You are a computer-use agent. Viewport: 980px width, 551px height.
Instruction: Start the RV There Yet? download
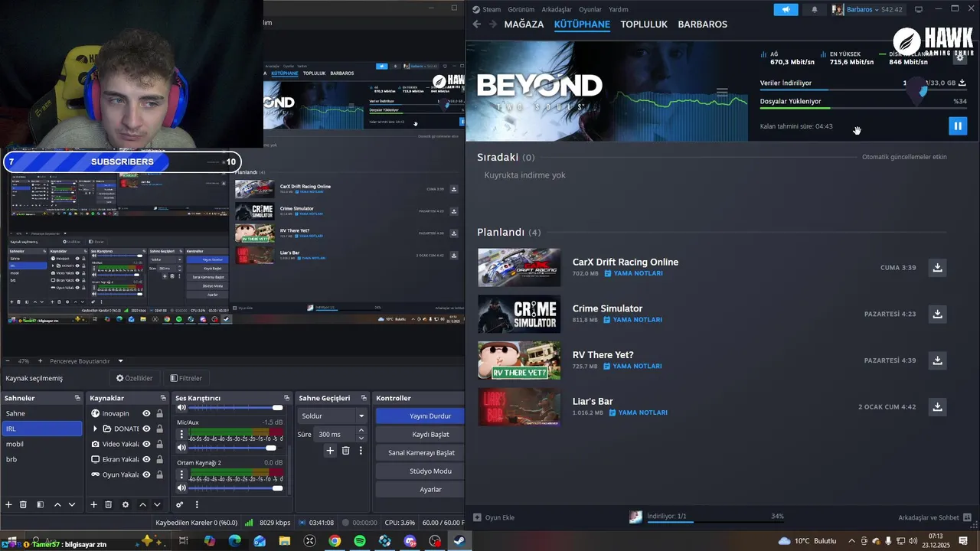coord(937,360)
